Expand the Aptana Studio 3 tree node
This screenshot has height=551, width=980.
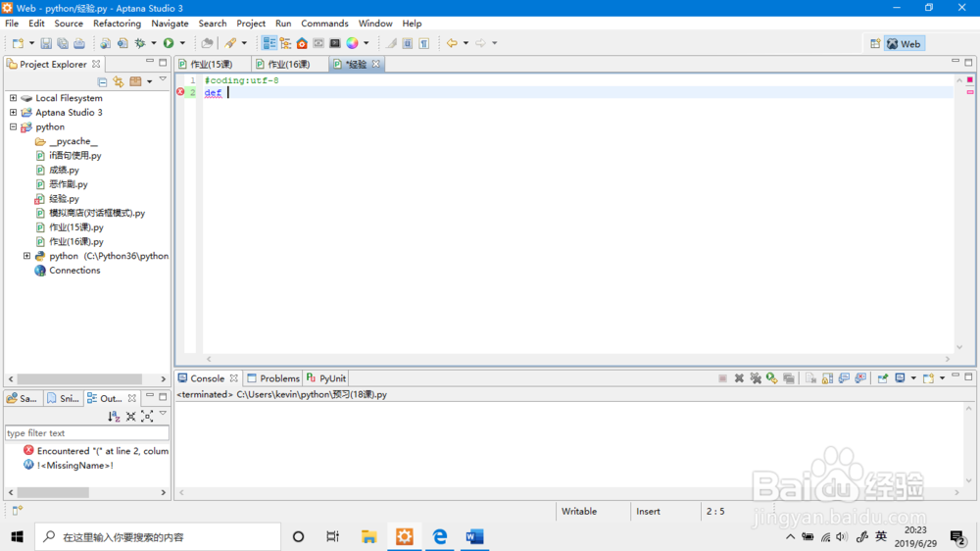tap(13, 113)
